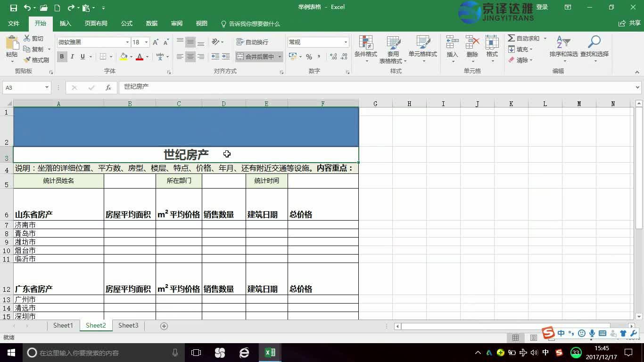This screenshot has width=644, height=362.
Task: Align text left in cell
Action: point(180,57)
